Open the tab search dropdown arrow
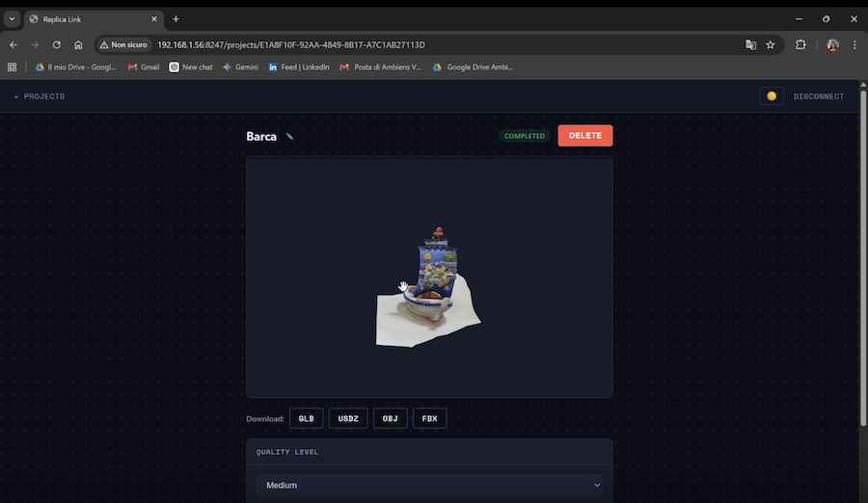The width and height of the screenshot is (868, 503). point(12,19)
